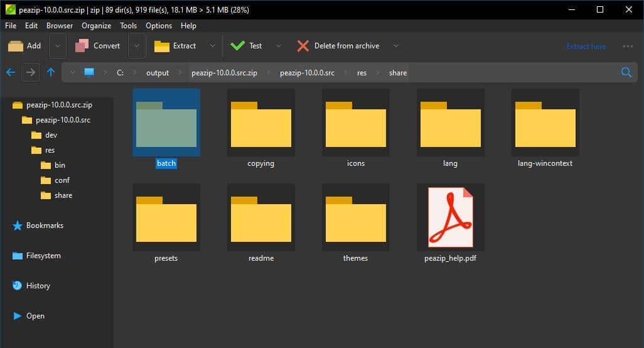The width and height of the screenshot is (644, 348).
Task: Open the Tools menu
Action: click(128, 26)
